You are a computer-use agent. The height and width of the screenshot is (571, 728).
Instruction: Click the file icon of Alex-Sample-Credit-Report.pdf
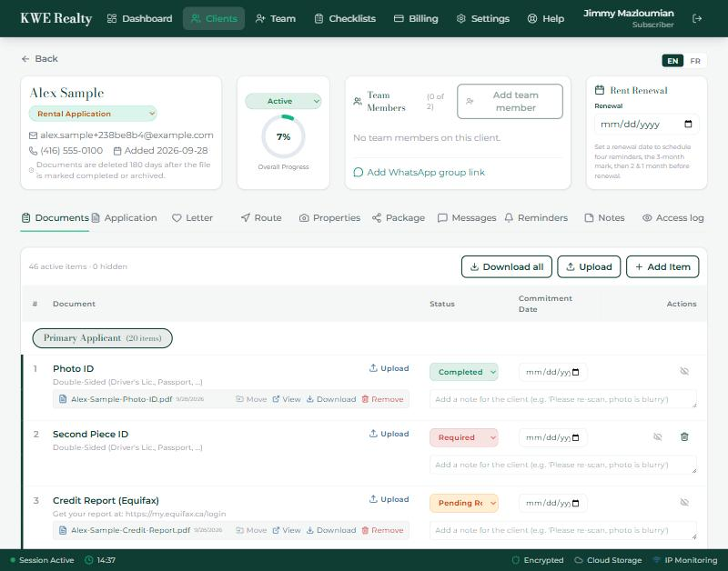click(63, 530)
